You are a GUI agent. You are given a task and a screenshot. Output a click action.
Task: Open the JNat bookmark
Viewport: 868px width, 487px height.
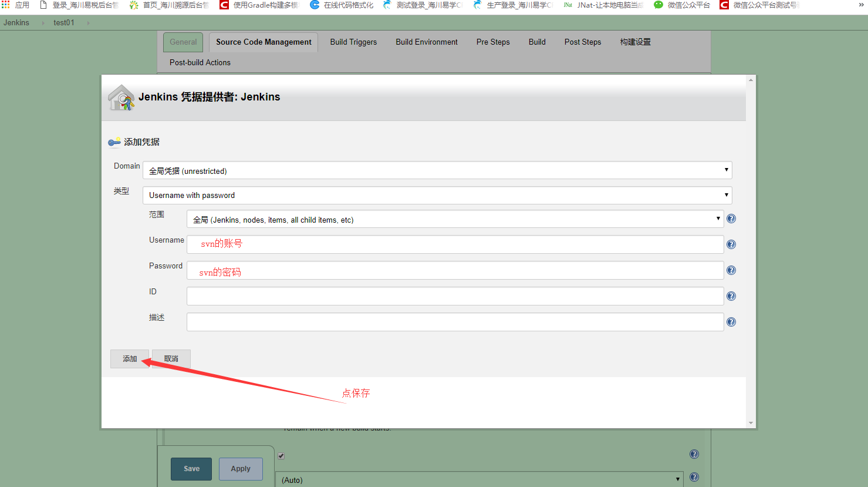(603, 5)
